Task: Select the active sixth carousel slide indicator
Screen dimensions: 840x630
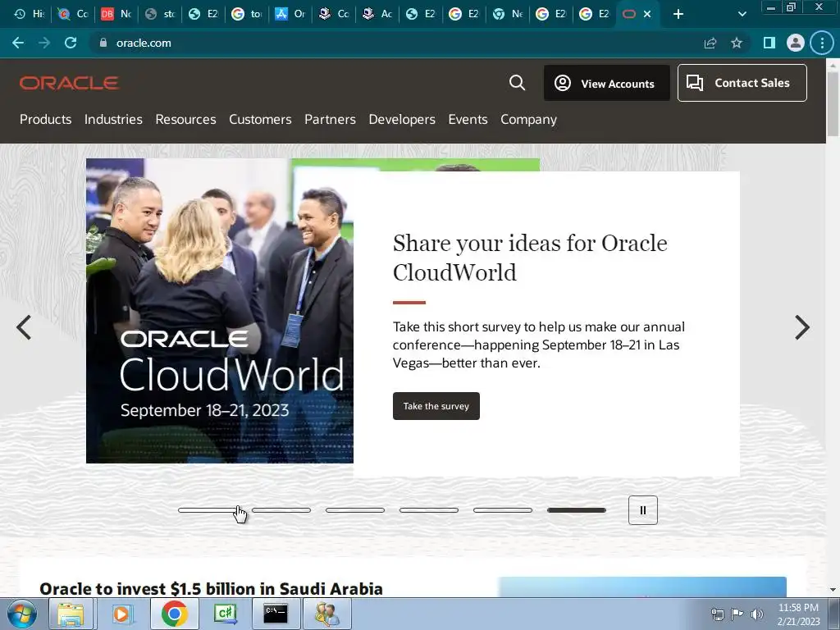Action: [577, 510]
